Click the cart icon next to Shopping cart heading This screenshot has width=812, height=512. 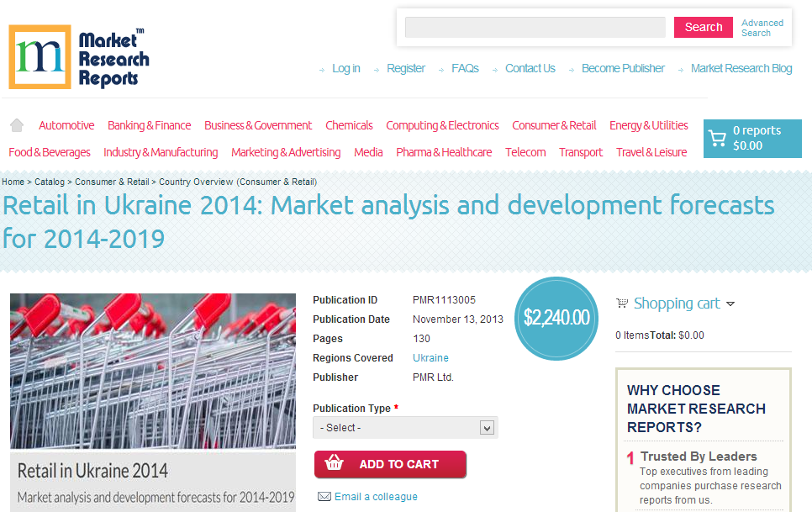pos(621,303)
